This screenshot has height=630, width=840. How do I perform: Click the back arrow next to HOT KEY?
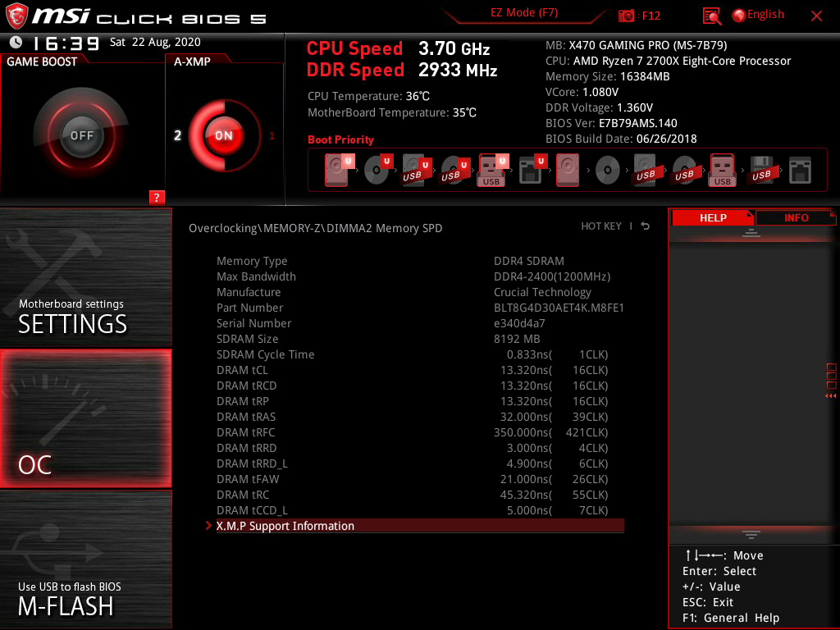[646, 226]
